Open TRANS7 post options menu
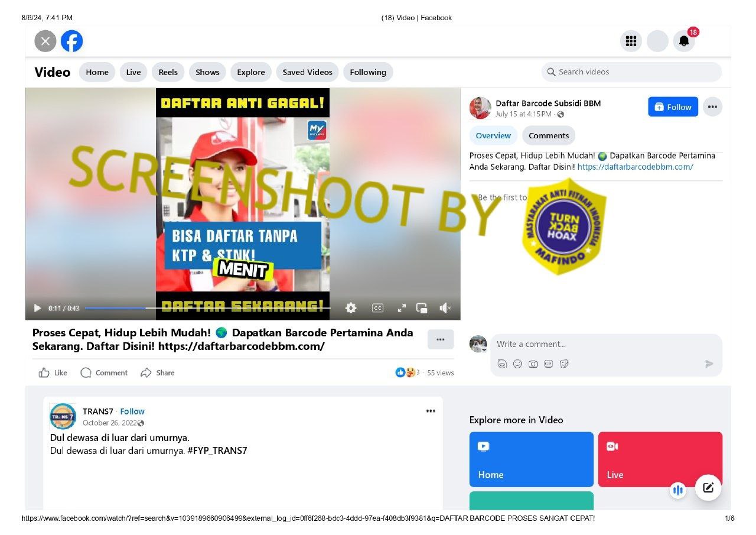 point(431,411)
